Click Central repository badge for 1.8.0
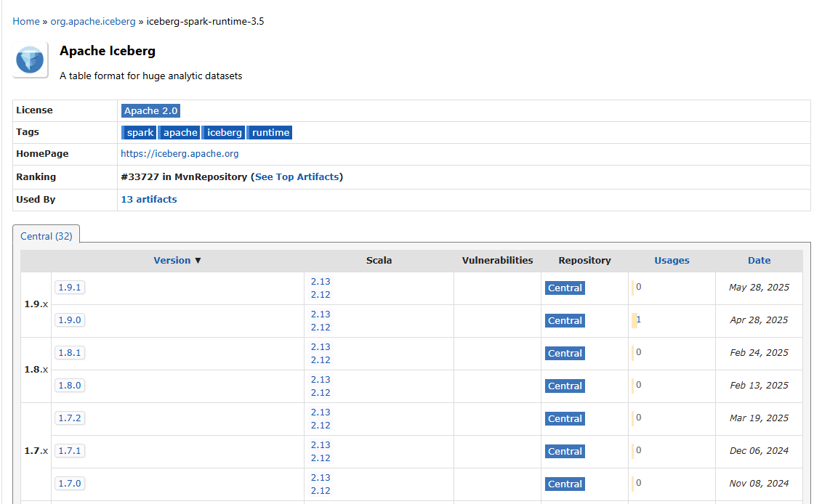Screen dimensions: 814x504 coord(565,386)
